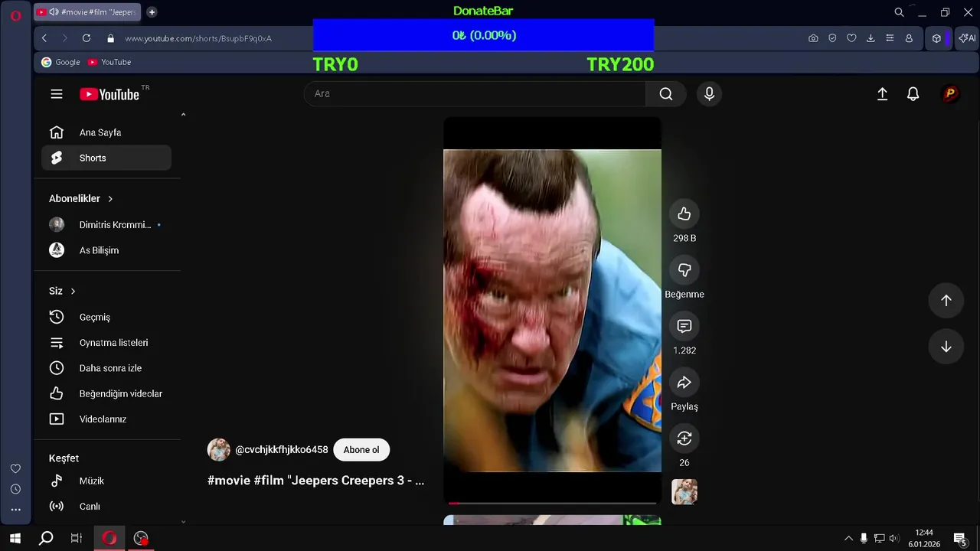Open browser downloads icon
980x551 pixels.
click(x=871, y=38)
